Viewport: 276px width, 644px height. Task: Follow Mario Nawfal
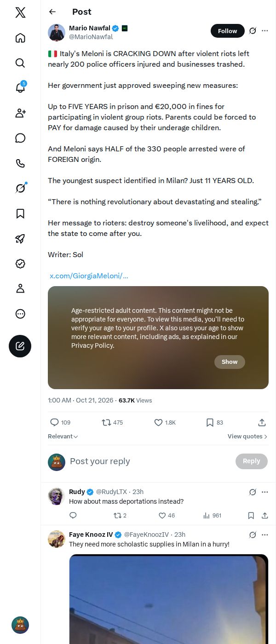coord(228,31)
